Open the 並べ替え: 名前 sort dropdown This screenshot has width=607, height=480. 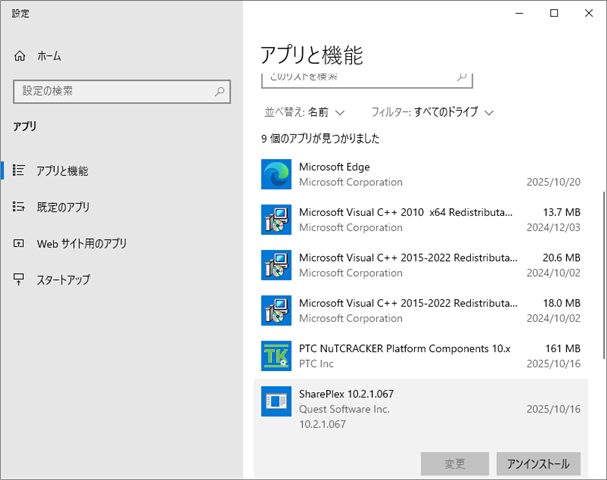(305, 112)
